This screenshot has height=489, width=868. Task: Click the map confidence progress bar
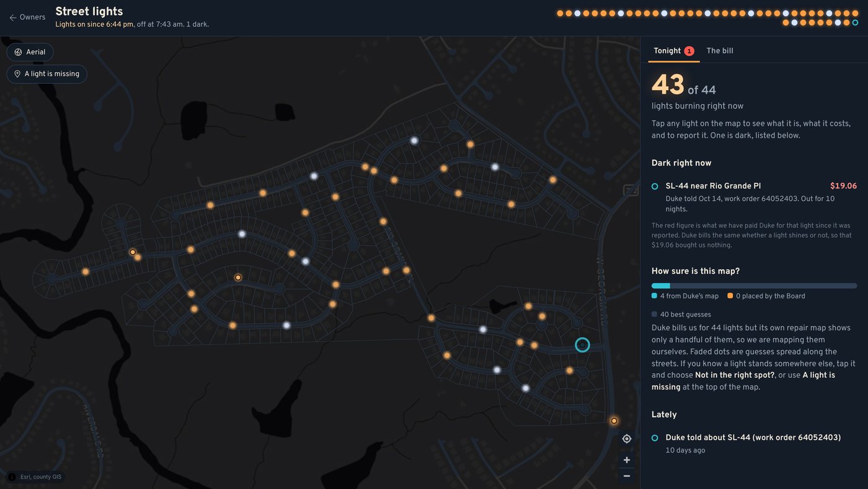click(754, 286)
